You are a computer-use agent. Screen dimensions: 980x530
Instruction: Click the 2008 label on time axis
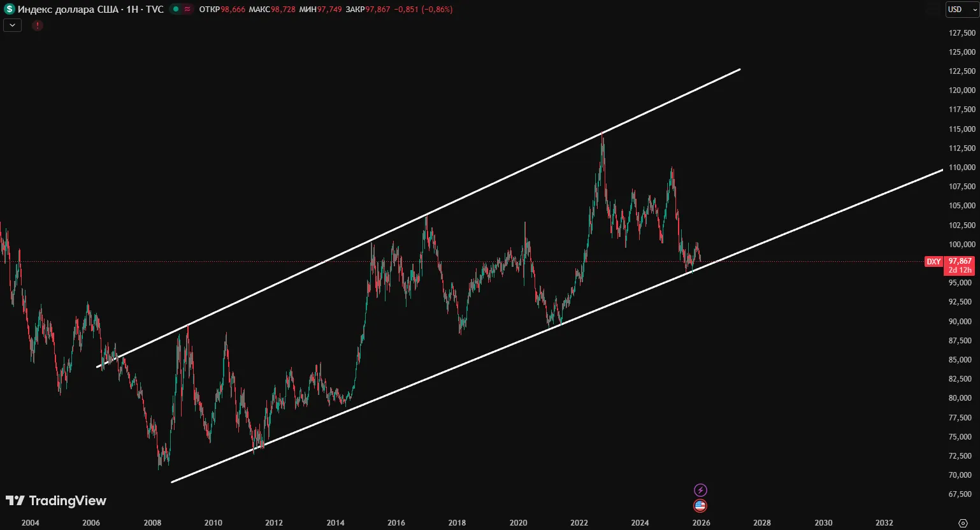(152, 523)
